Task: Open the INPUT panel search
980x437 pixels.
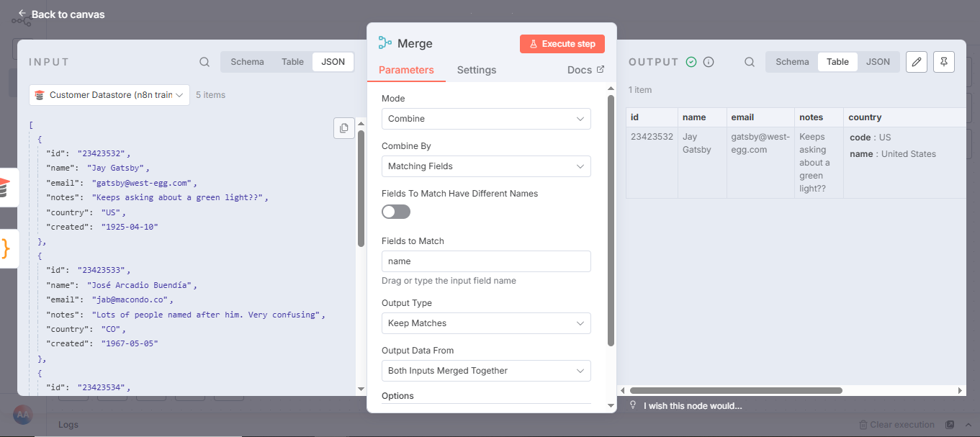Action: pos(204,62)
